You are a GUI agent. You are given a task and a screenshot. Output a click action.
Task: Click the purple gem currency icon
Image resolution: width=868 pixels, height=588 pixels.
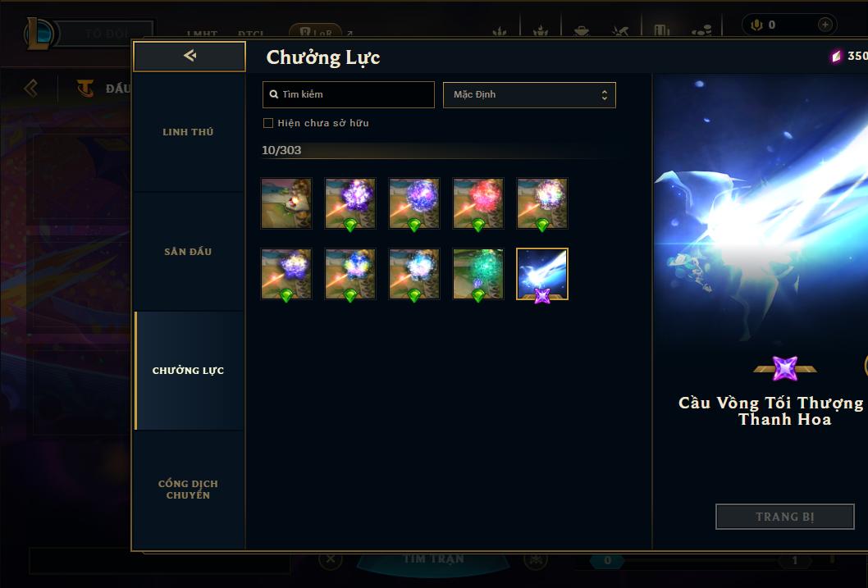[837, 56]
